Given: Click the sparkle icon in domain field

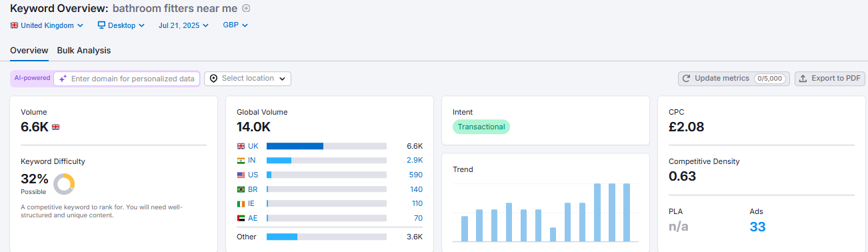Looking at the screenshot, I should (x=63, y=79).
